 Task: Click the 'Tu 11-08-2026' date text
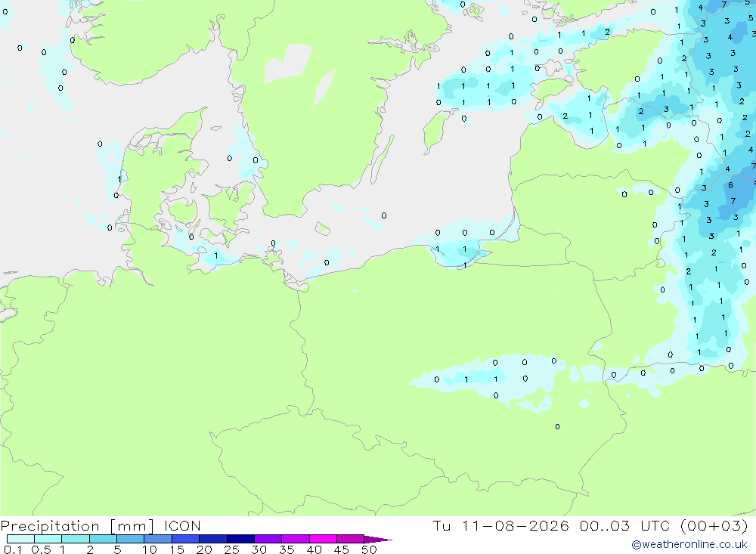coord(501,526)
